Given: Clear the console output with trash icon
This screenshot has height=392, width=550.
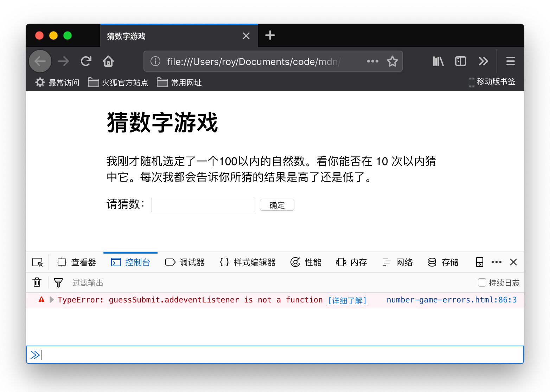Looking at the screenshot, I should 37,282.
